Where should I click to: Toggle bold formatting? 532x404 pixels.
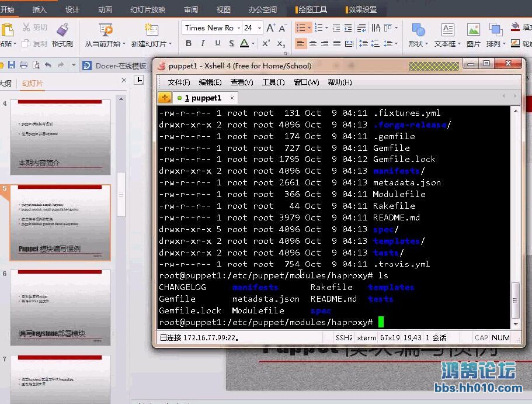click(x=188, y=44)
